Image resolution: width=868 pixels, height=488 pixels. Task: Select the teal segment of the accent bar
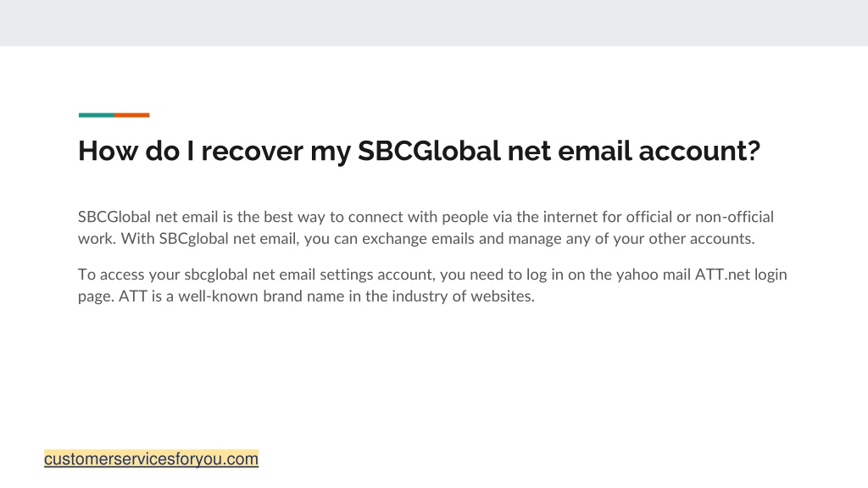coord(97,115)
